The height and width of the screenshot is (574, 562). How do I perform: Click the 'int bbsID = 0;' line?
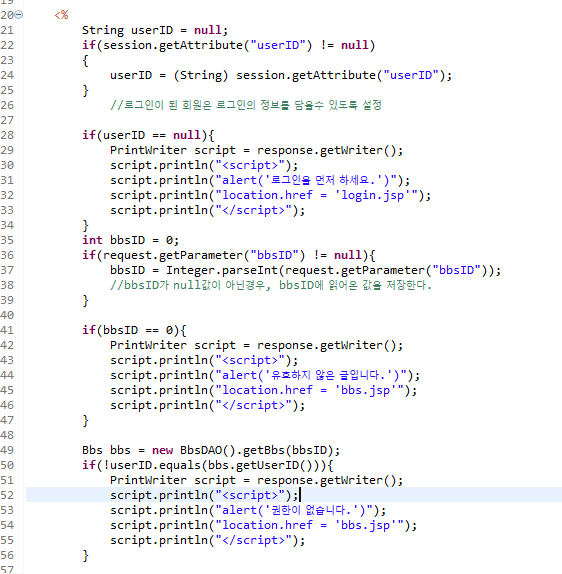click(130, 240)
